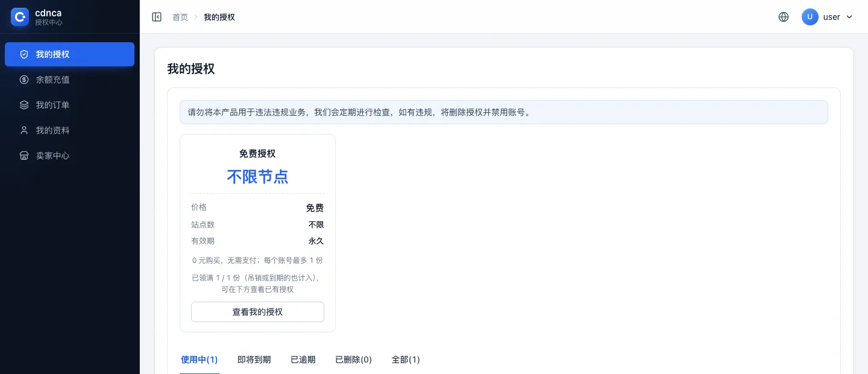This screenshot has height=374, width=868.
Task: Click the cdnca logo icon
Action: [20, 17]
